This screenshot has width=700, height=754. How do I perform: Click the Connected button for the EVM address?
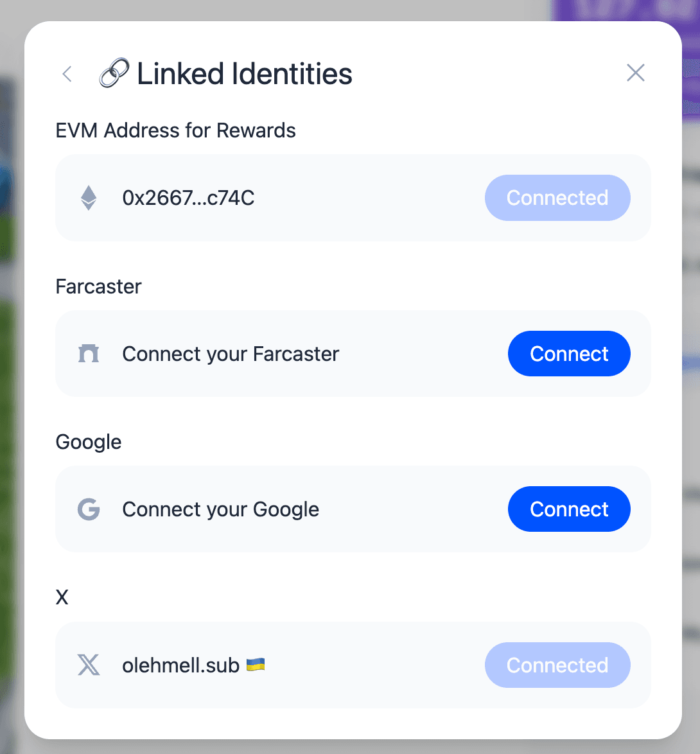tap(557, 198)
